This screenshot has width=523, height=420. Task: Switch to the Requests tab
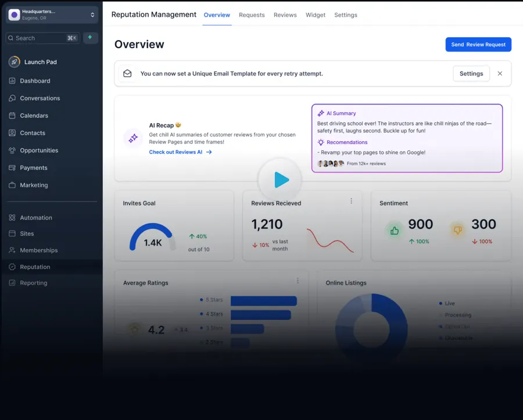pyautogui.click(x=252, y=15)
